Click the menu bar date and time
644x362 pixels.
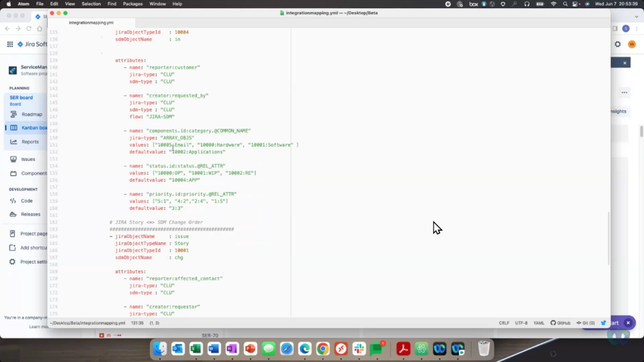(617, 4)
